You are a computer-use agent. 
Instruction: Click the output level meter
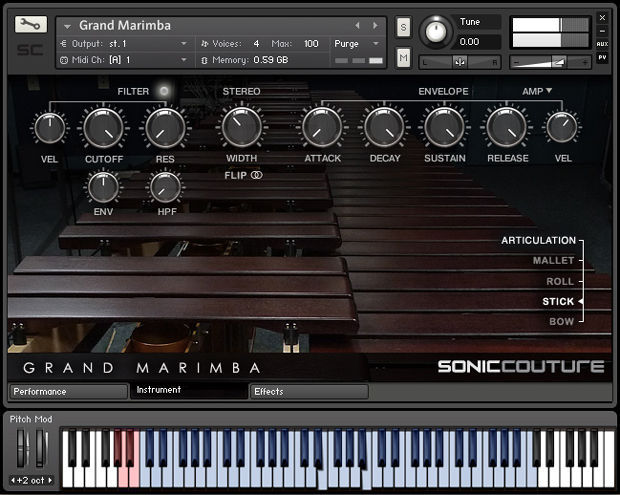coord(550,32)
